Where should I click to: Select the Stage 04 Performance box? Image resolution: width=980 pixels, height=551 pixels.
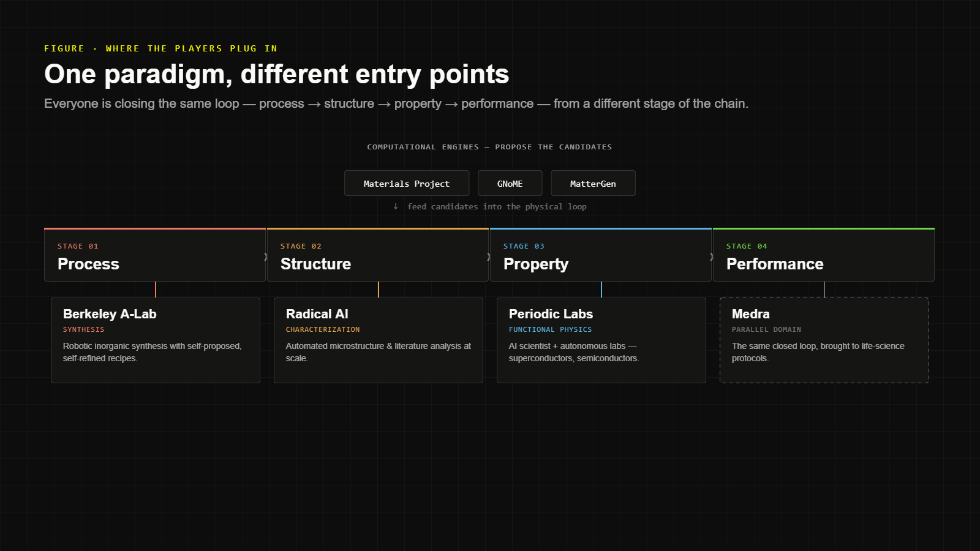pyautogui.click(x=824, y=255)
